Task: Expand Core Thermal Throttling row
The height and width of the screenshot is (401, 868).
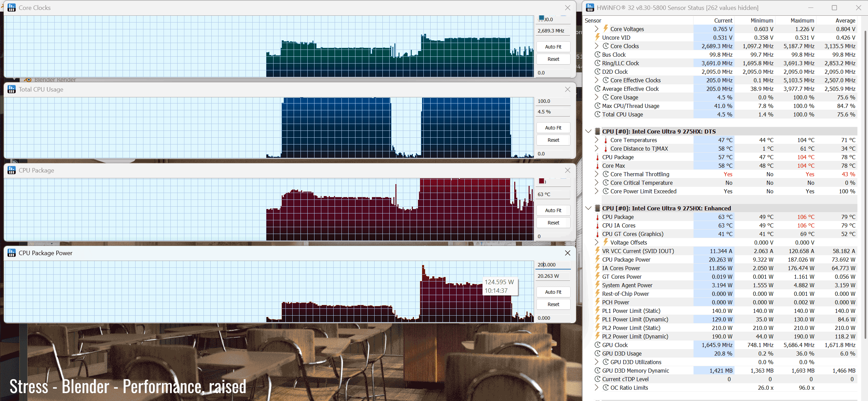Action: point(596,174)
